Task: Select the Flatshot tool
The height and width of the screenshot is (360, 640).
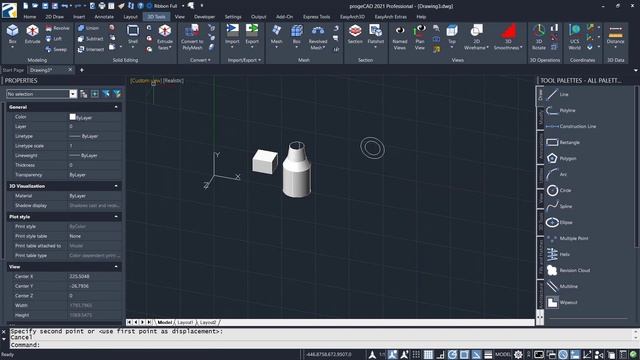Action: click(376, 34)
